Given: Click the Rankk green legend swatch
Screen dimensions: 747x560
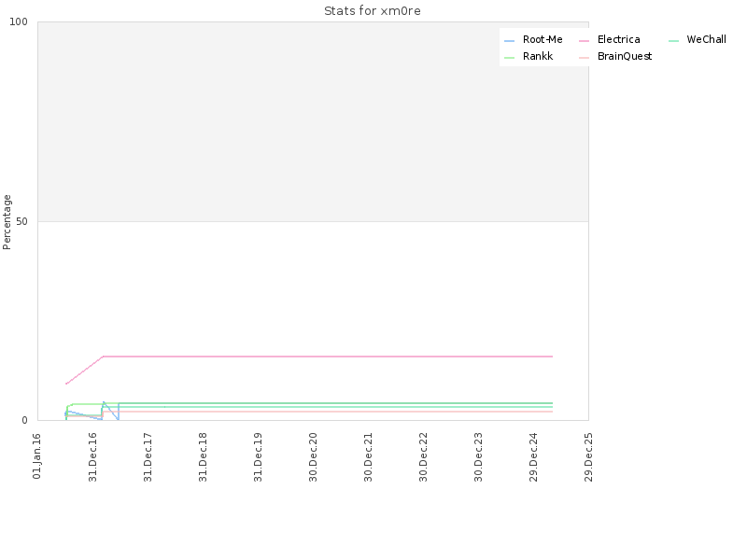Looking at the screenshot, I should coord(509,58).
